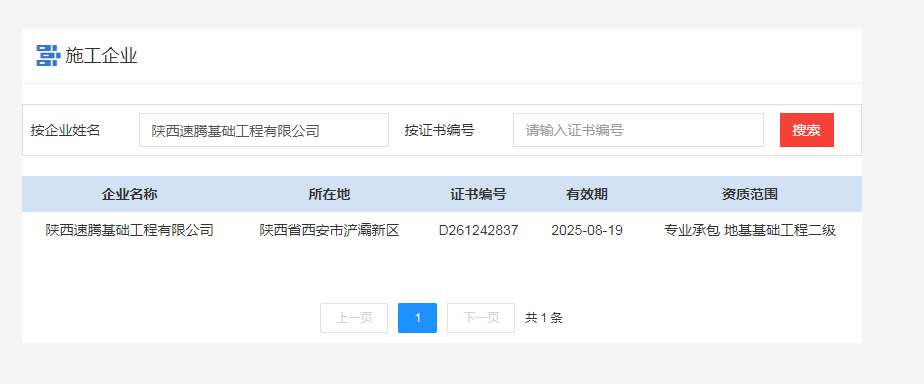Go to previous page with 上一页
Image resolution: width=924 pixels, height=384 pixels.
click(354, 318)
